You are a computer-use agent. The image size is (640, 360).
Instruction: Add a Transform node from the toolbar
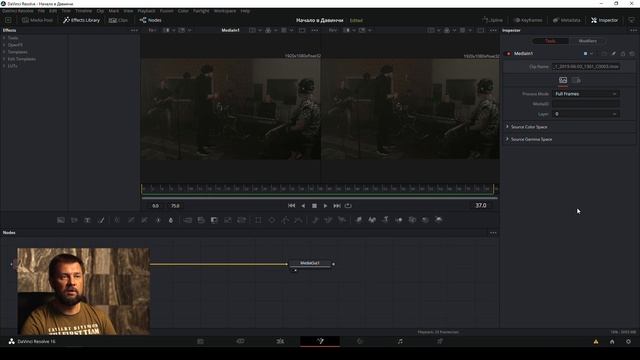(241, 220)
